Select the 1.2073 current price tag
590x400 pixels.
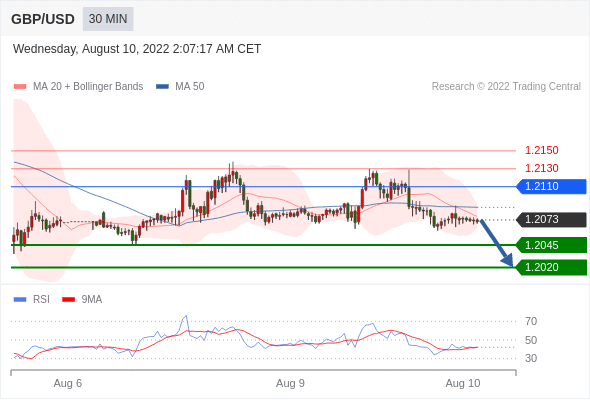[x=551, y=219]
